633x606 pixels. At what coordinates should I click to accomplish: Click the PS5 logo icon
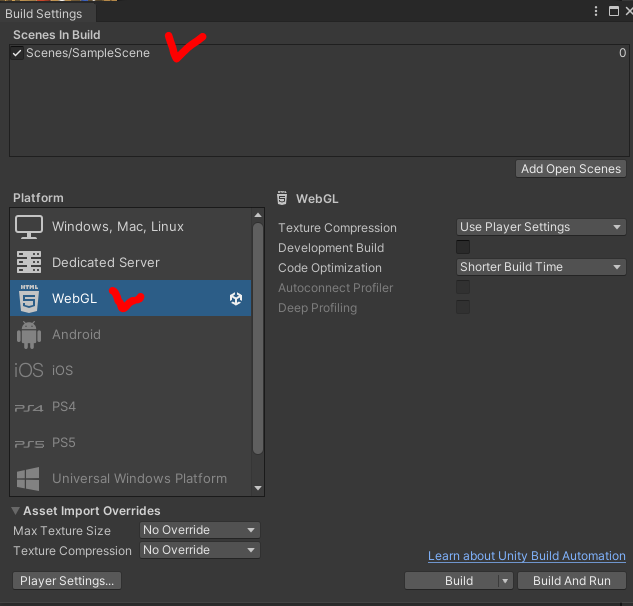coord(29,444)
